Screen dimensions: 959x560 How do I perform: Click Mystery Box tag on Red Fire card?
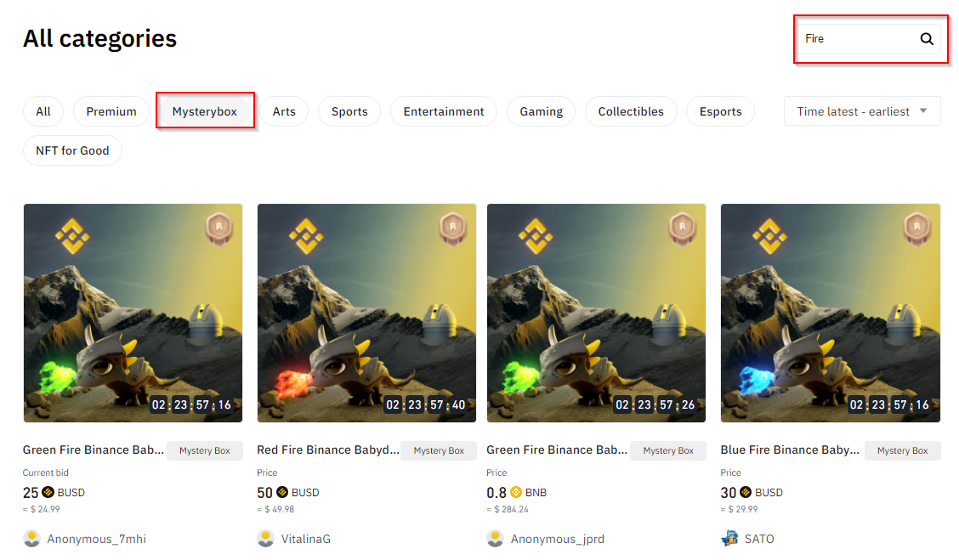point(439,450)
